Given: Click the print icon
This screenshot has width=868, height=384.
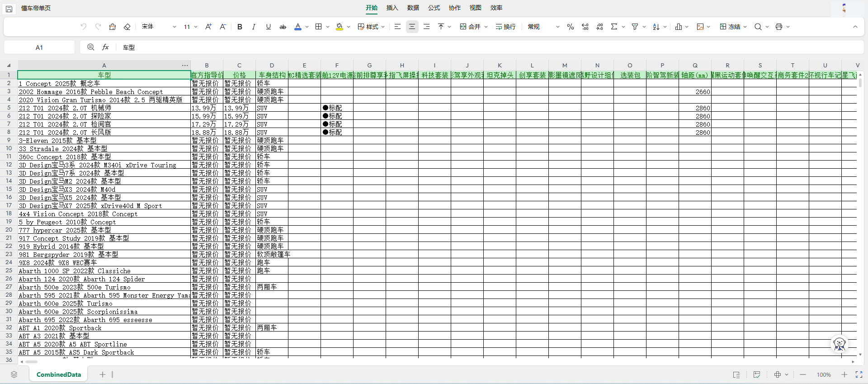Looking at the screenshot, I should click(x=779, y=27).
